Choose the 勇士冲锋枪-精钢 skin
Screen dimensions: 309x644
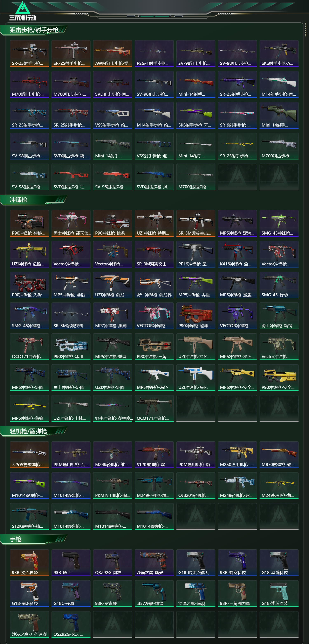pyautogui.click(x=279, y=316)
